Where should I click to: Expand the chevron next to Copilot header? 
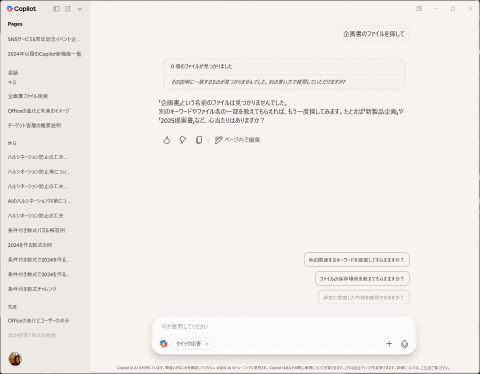80,9
